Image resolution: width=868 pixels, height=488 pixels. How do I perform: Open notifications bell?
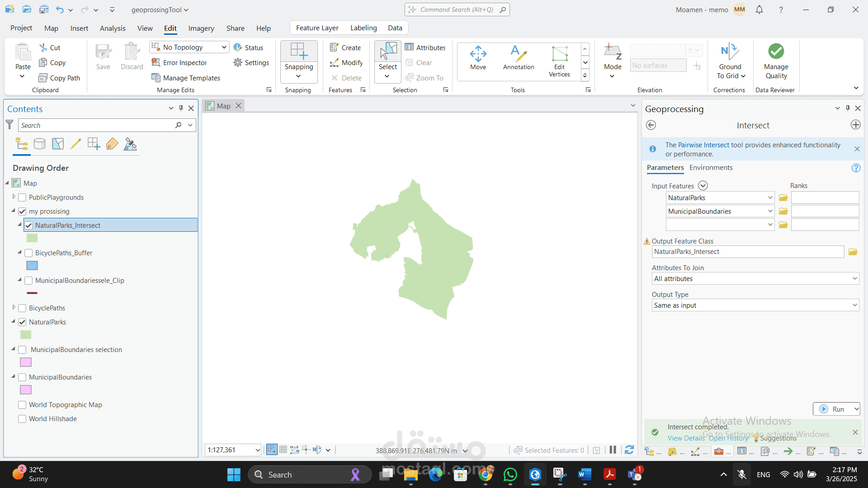(x=759, y=9)
